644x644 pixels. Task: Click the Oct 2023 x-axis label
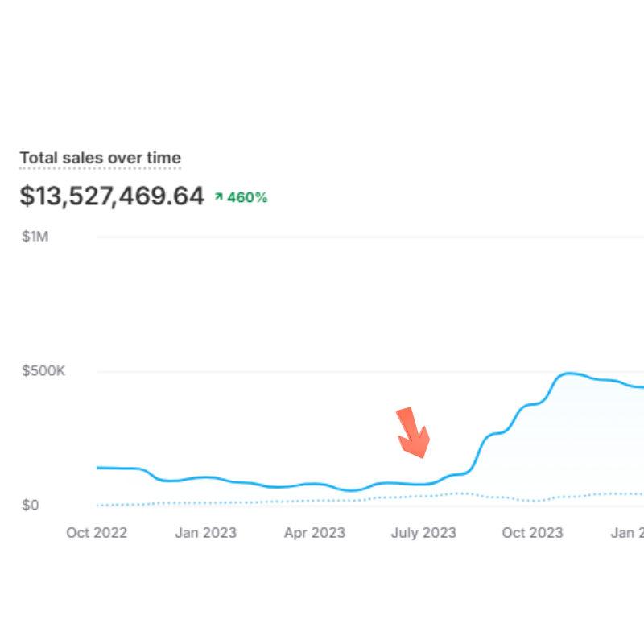point(532,533)
